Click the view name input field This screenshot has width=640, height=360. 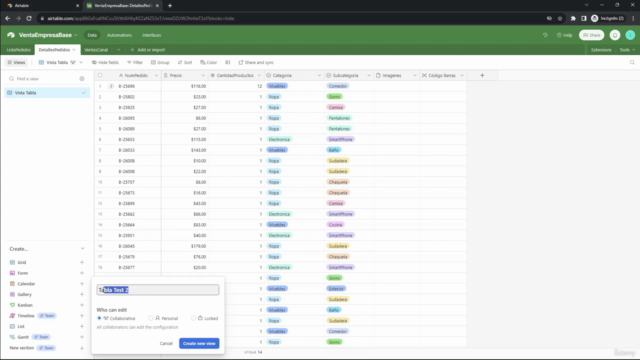coord(158,290)
